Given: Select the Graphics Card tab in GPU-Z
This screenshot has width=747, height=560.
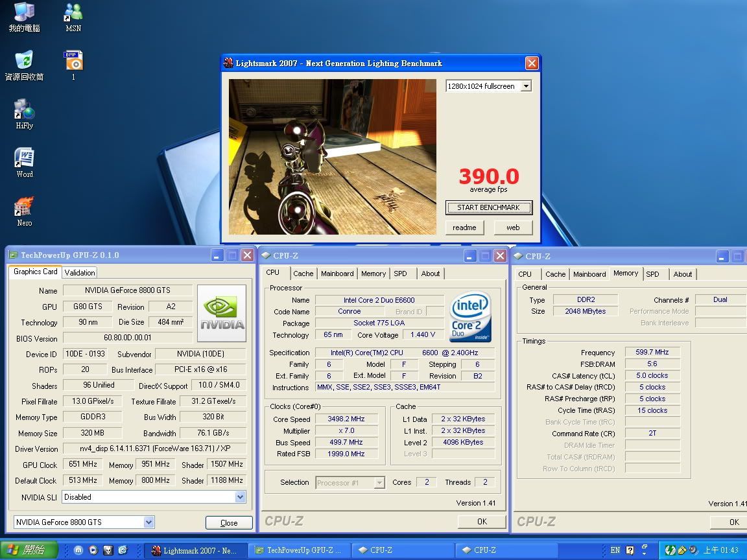Looking at the screenshot, I should point(35,272).
